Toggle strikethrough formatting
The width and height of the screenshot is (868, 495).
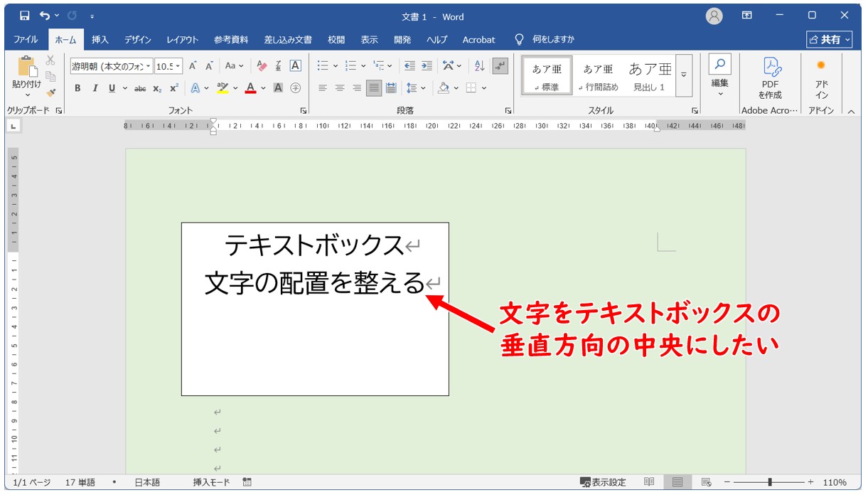point(140,88)
